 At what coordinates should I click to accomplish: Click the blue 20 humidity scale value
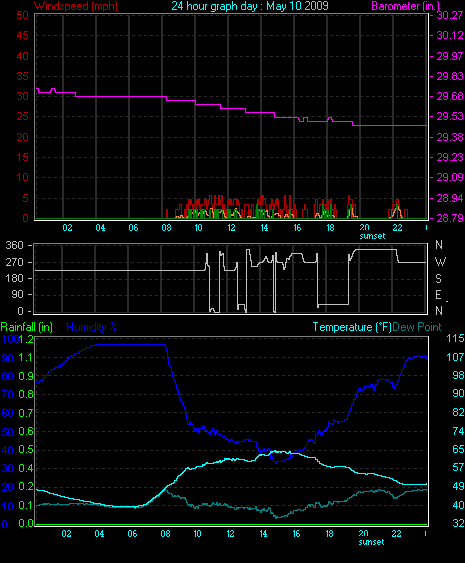coord(8,487)
